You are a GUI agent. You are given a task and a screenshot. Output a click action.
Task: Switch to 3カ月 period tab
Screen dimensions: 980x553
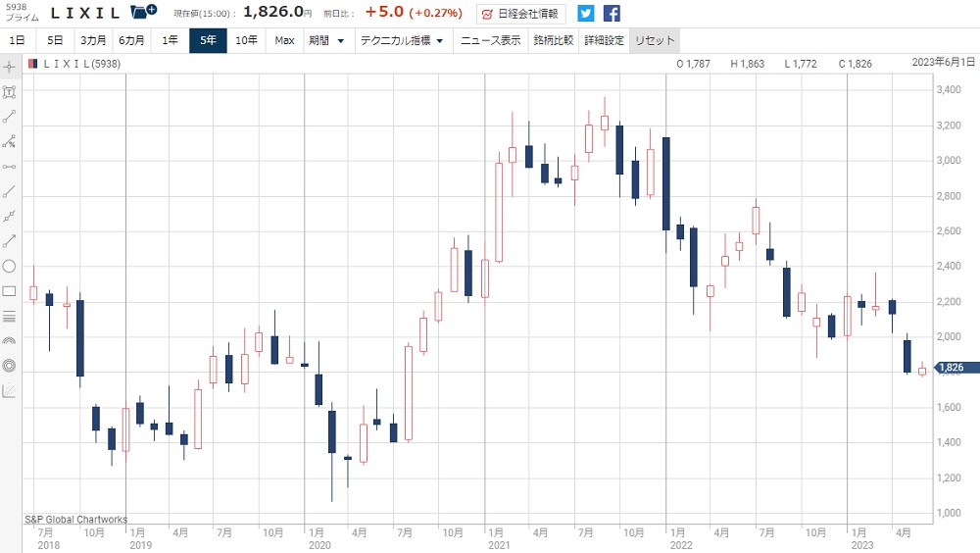[93, 40]
